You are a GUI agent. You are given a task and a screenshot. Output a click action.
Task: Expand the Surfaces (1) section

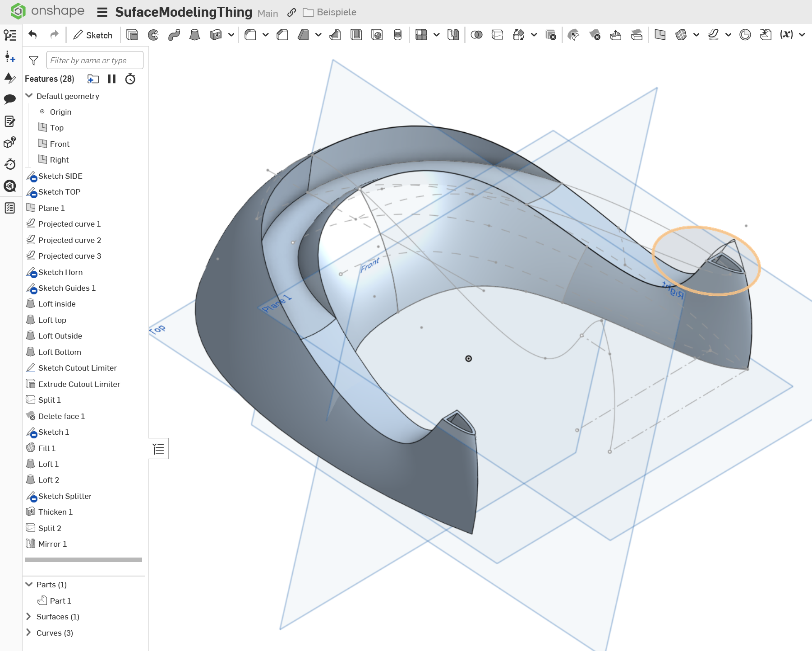tap(29, 617)
